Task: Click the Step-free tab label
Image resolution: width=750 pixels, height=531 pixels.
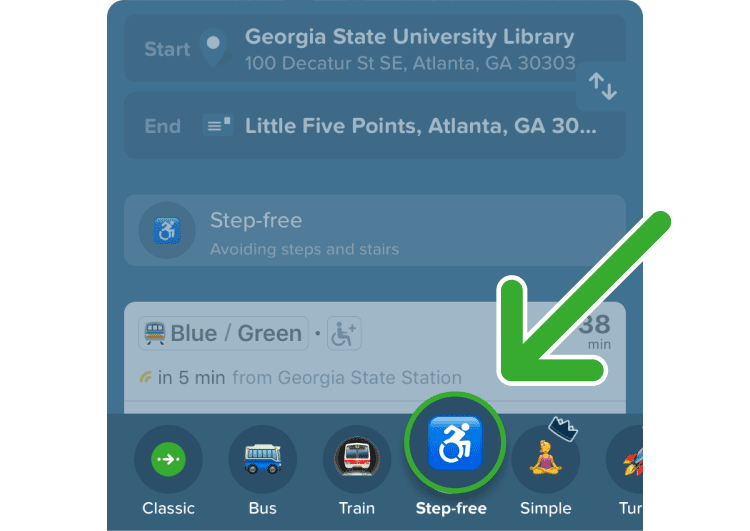Action: (451, 508)
